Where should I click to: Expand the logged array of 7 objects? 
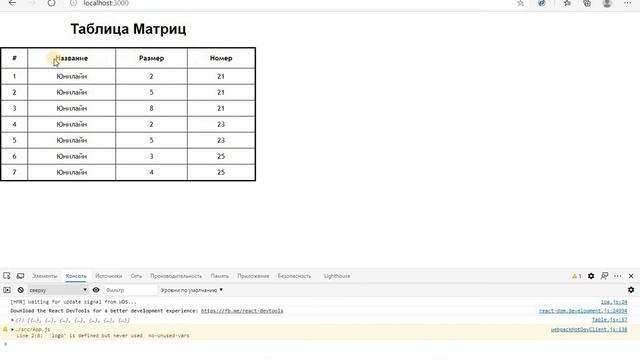pos(12,320)
